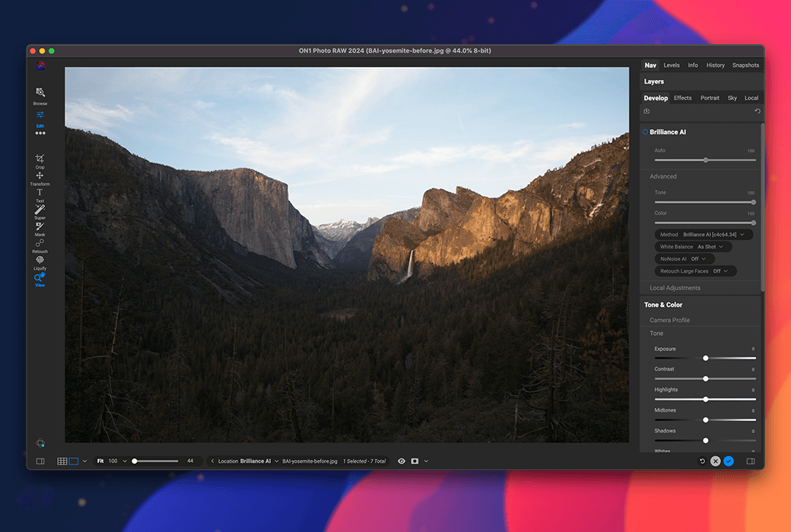Image resolution: width=791 pixels, height=532 pixels.
Task: Apply edits with the blue checkmark
Action: click(729, 461)
